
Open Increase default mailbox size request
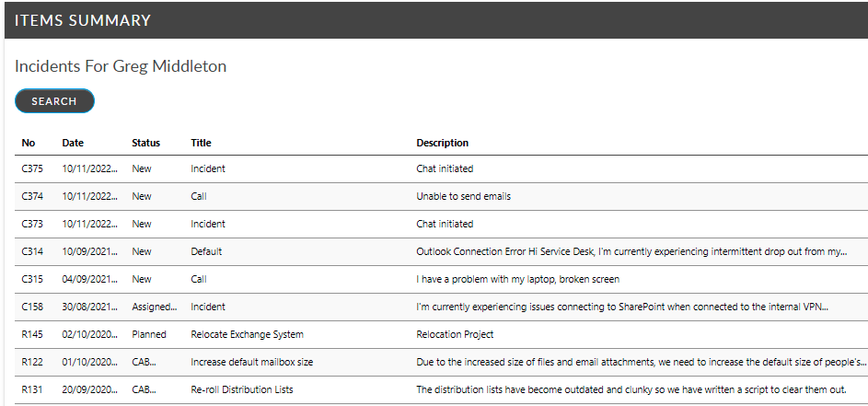click(x=251, y=363)
